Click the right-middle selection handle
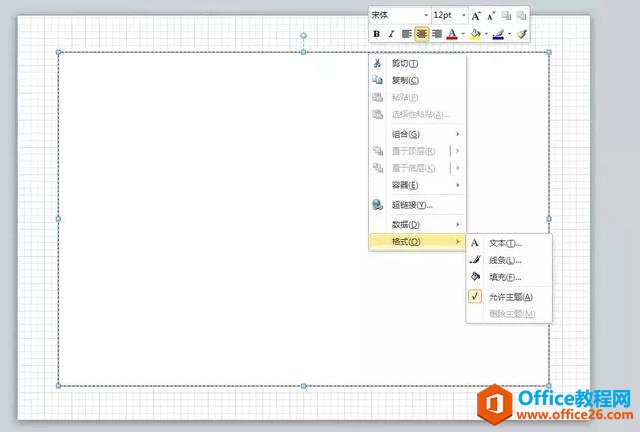This screenshot has width=640, height=432. 549,219
